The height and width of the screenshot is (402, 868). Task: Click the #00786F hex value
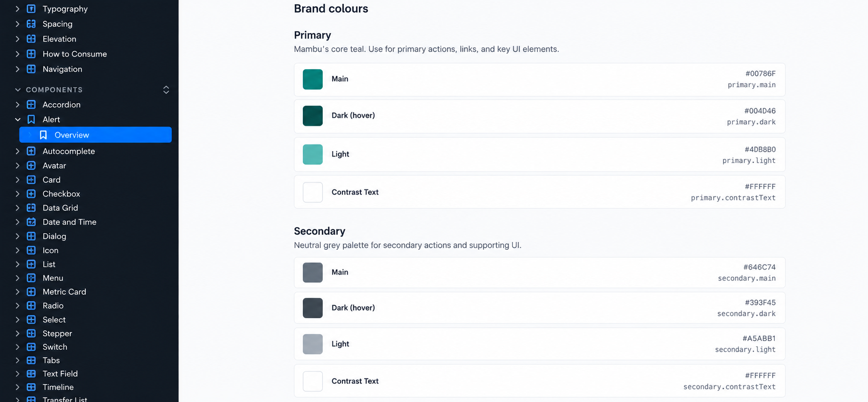point(761,74)
